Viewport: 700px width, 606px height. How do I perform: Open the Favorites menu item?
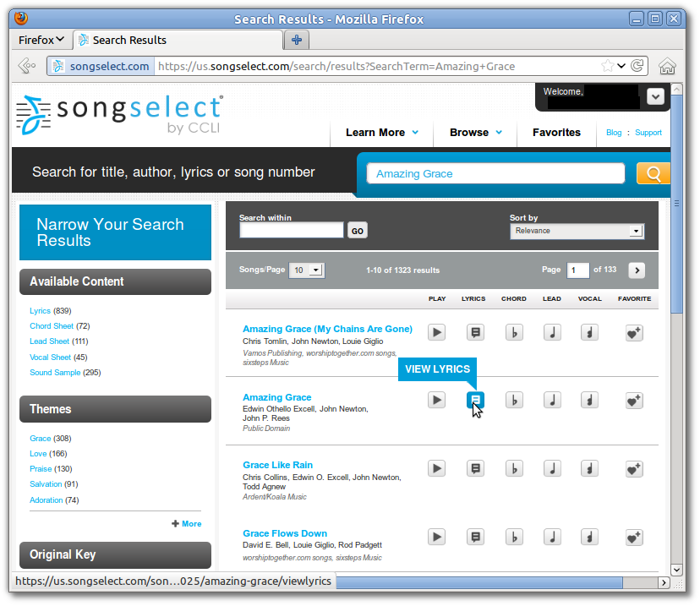coord(556,133)
